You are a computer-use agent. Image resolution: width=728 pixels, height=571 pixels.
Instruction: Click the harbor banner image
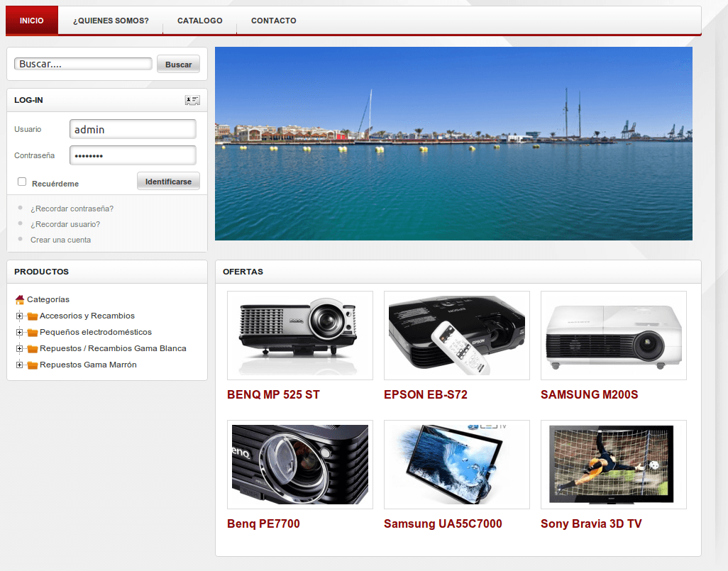[x=453, y=143]
